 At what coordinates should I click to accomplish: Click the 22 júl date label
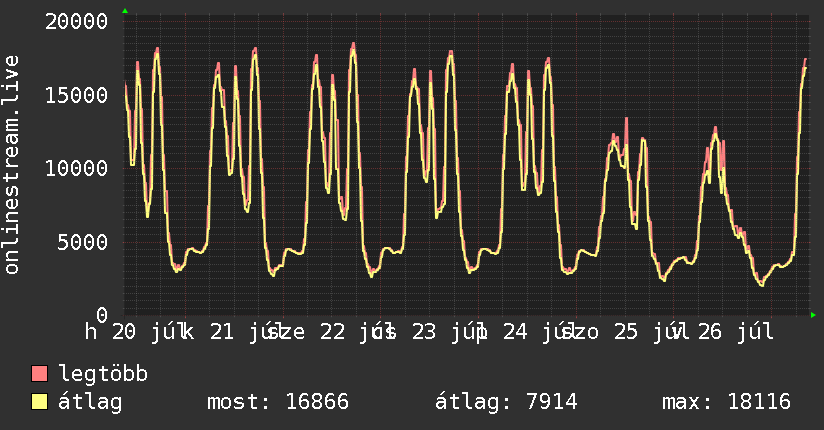(x=353, y=332)
